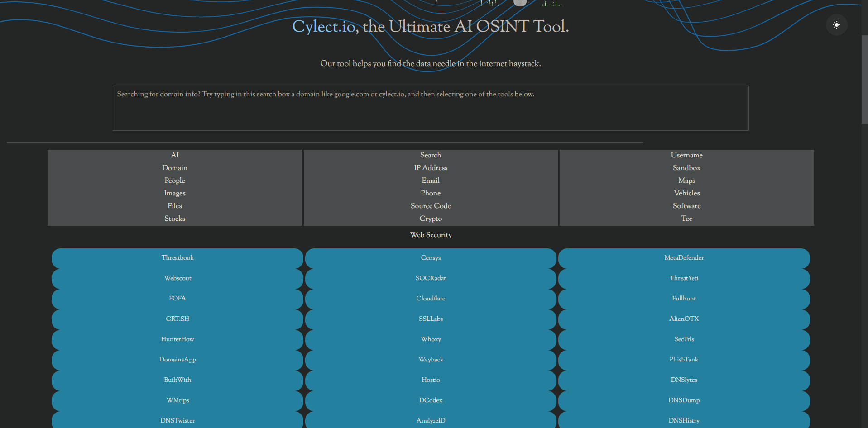
Task: Run the Whoxy tool
Action: (x=431, y=339)
